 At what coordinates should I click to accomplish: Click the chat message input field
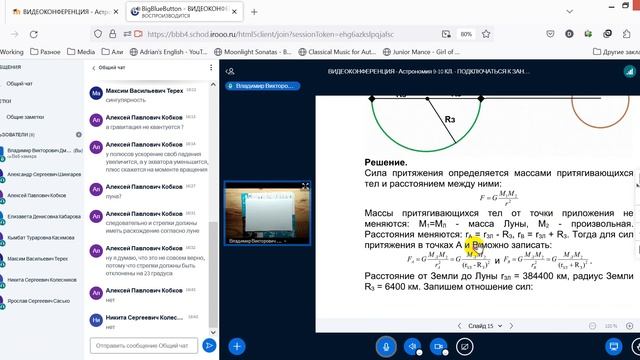click(x=144, y=346)
